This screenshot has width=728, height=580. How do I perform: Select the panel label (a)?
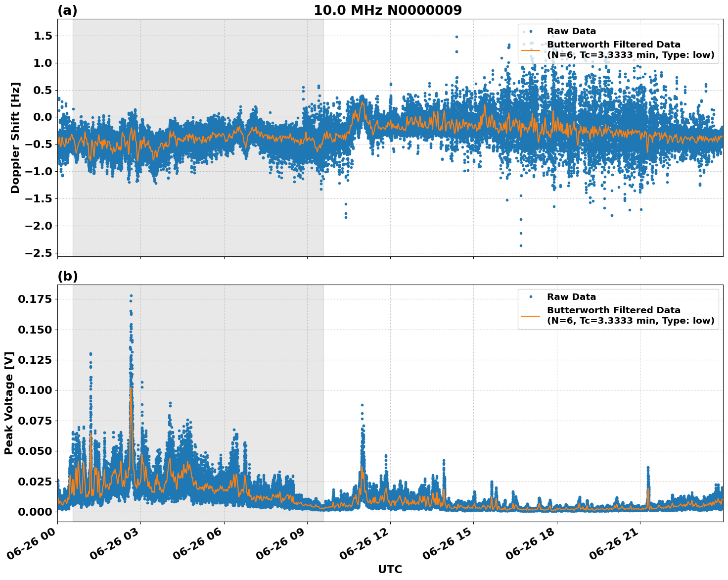tap(67, 9)
